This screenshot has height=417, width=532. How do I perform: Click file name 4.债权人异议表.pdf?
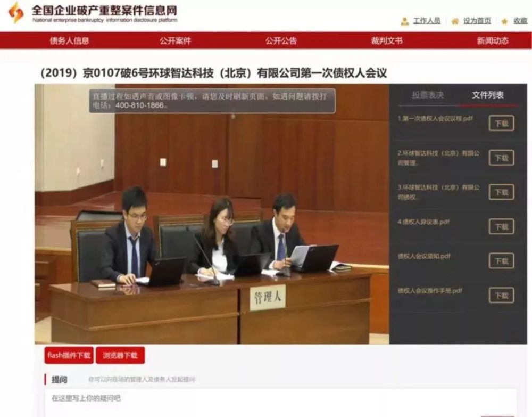point(423,222)
